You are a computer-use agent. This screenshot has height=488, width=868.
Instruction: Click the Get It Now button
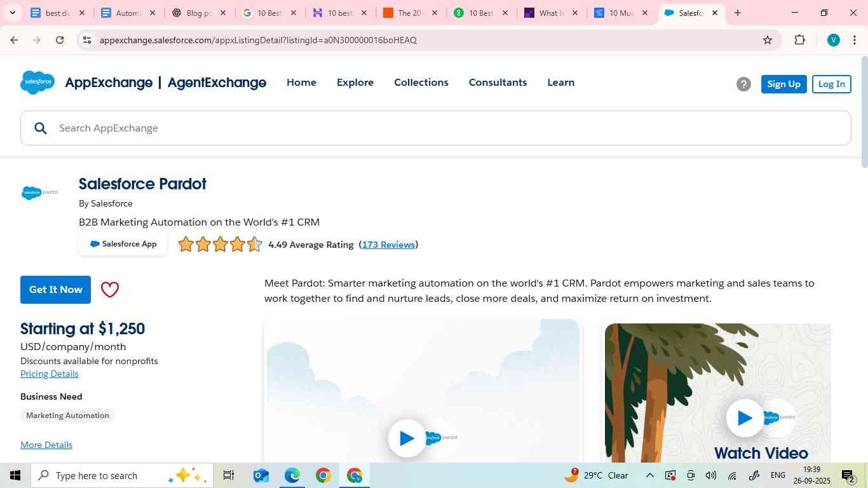click(55, 289)
